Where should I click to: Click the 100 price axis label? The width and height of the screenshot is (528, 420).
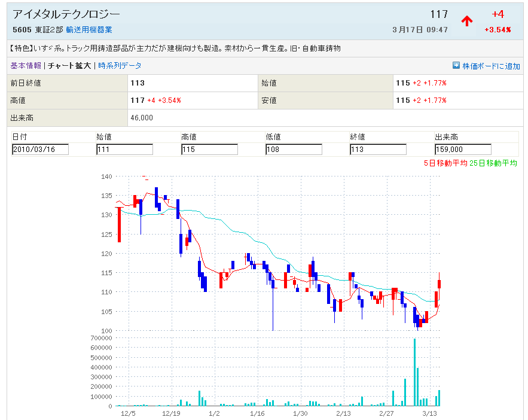point(106,331)
